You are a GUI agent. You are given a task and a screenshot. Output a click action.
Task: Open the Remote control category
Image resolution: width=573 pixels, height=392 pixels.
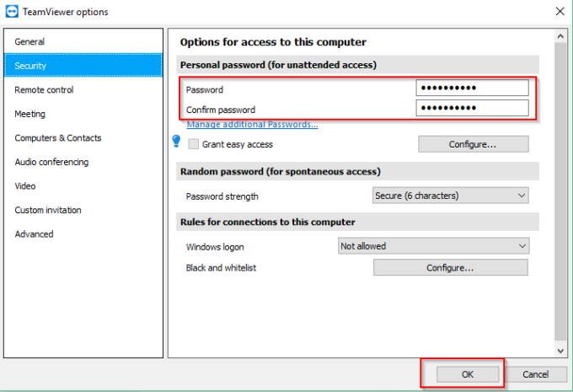(x=83, y=89)
